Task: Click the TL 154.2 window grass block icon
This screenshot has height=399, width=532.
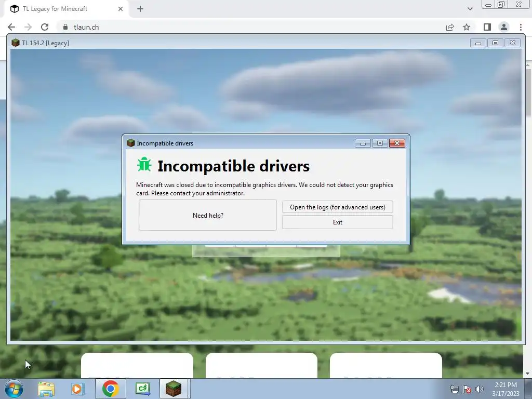Action: coord(15,43)
